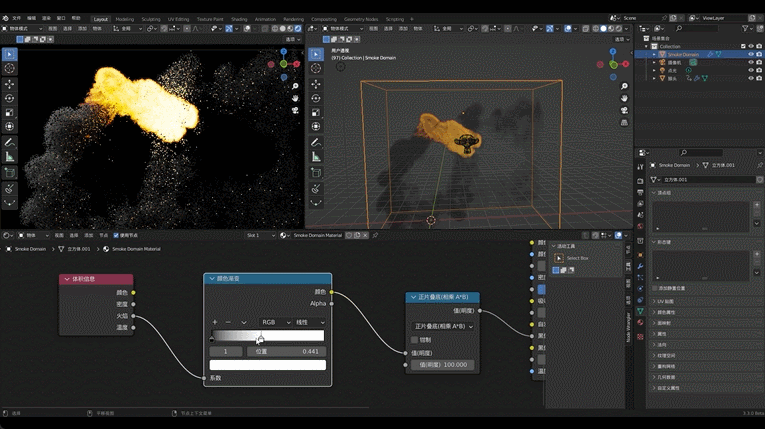The height and width of the screenshot is (429, 765).
Task: Open the RGB color mode dropdown
Action: 273,322
